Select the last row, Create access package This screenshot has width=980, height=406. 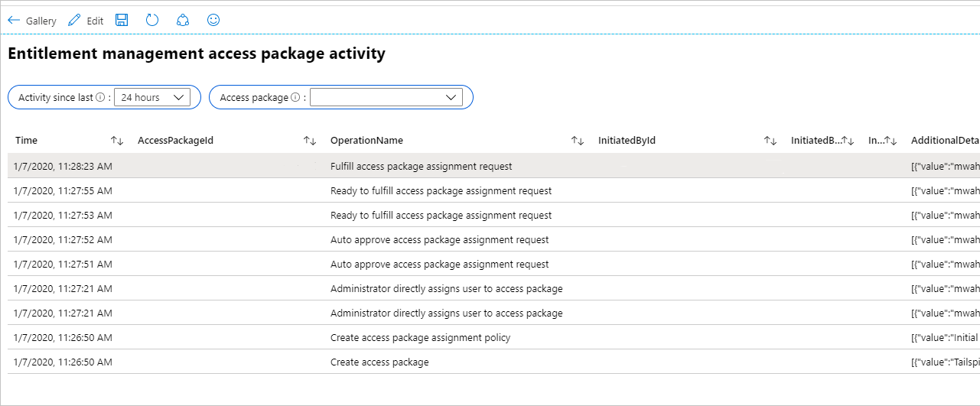coord(379,362)
